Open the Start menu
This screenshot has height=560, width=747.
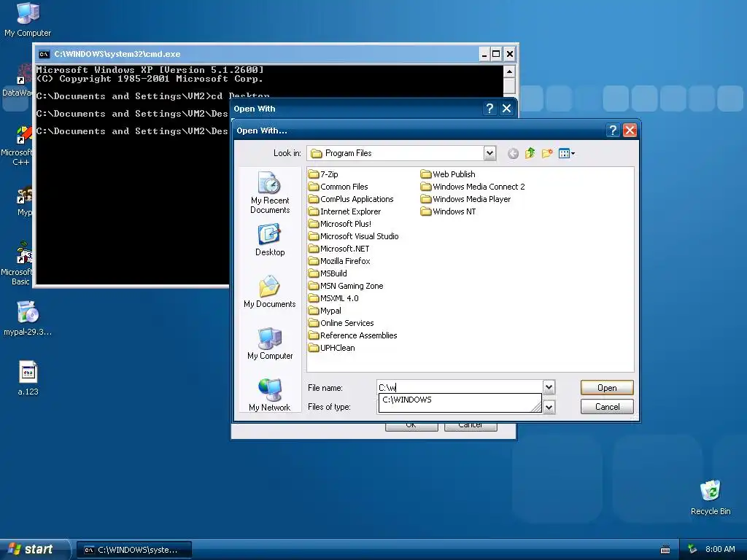(x=34, y=550)
